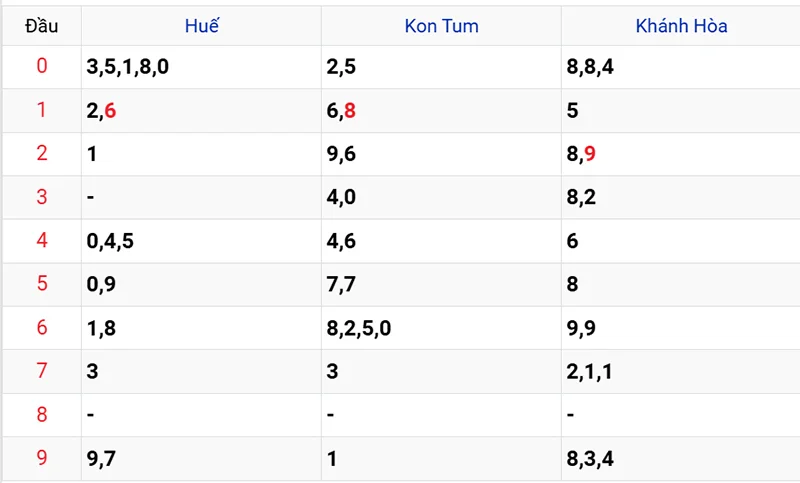Select the Khánh Hòa column header

coord(681,26)
